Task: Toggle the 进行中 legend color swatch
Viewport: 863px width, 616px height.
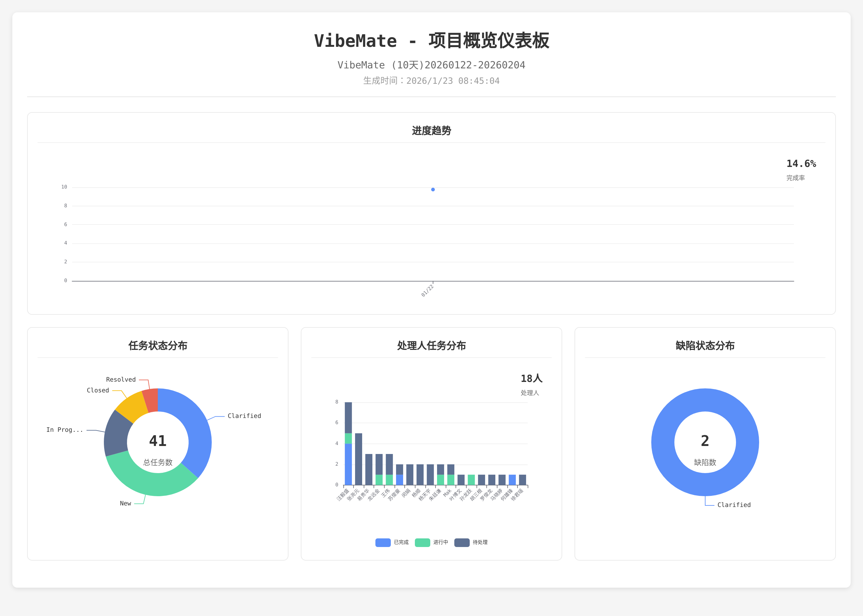Action: (x=422, y=542)
